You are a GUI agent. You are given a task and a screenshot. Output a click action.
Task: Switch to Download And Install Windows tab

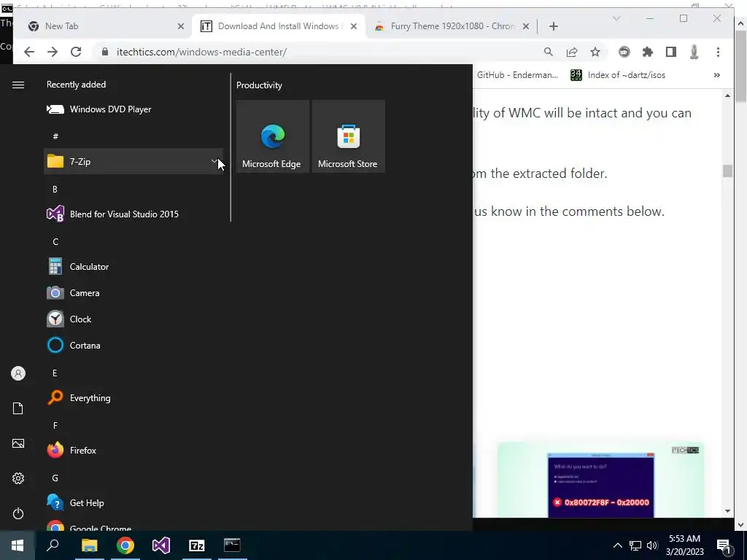(x=279, y=26)
